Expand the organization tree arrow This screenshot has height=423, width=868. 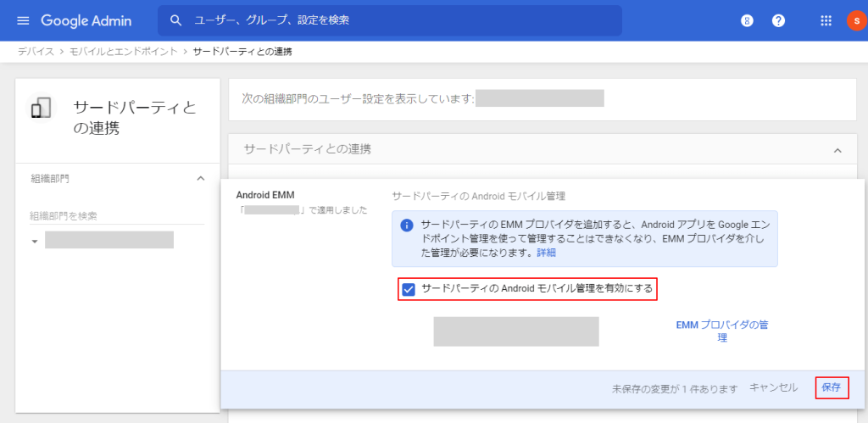tap(35, 242)
